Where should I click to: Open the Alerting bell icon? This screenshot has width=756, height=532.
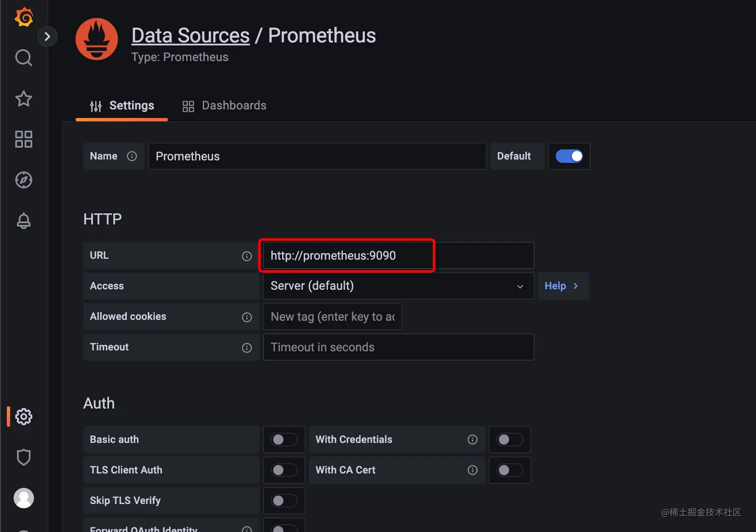pyautogui.click(x=23, y=220)
